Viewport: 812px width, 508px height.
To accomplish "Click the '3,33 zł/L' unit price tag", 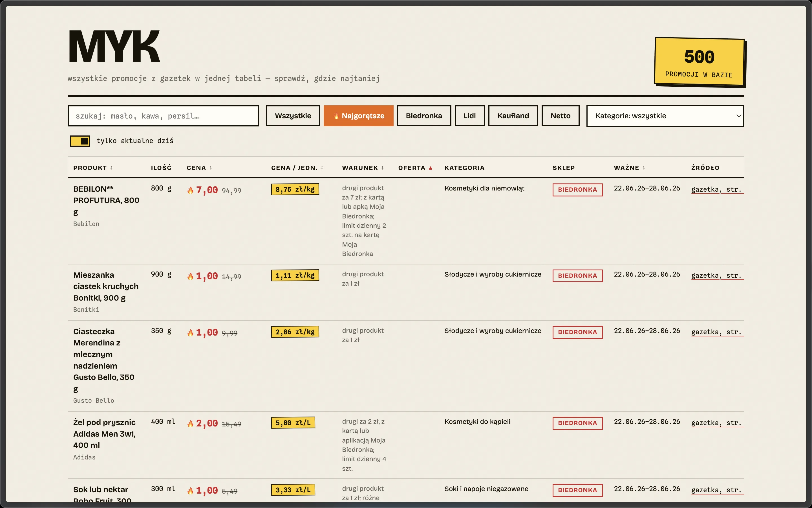I will pos(293,490).
